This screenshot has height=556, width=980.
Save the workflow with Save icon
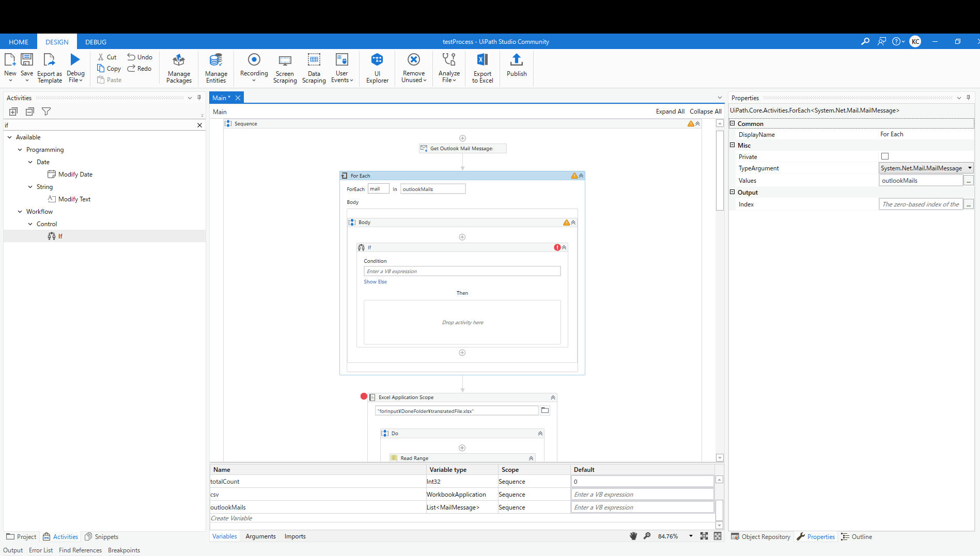click(x=27, y=60)
